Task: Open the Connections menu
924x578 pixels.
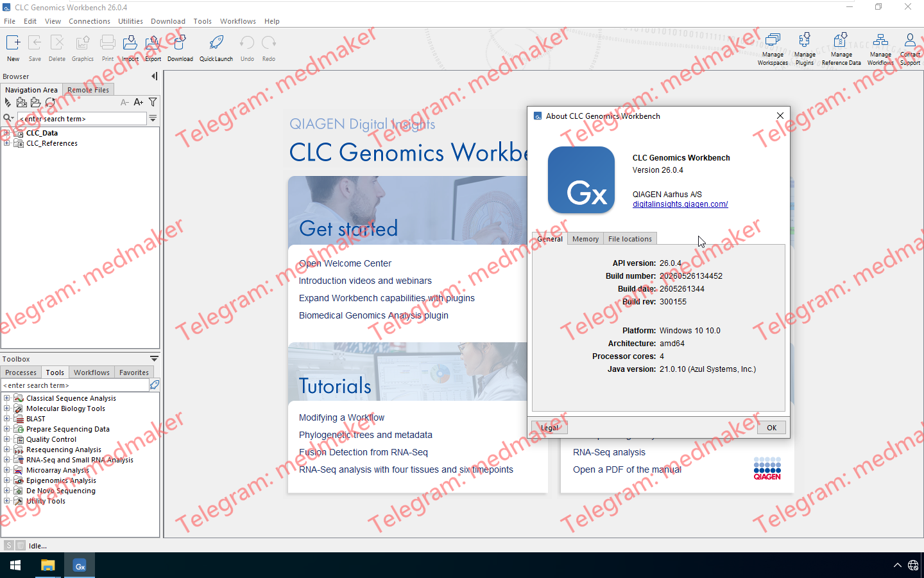Action: pos(89,21)
